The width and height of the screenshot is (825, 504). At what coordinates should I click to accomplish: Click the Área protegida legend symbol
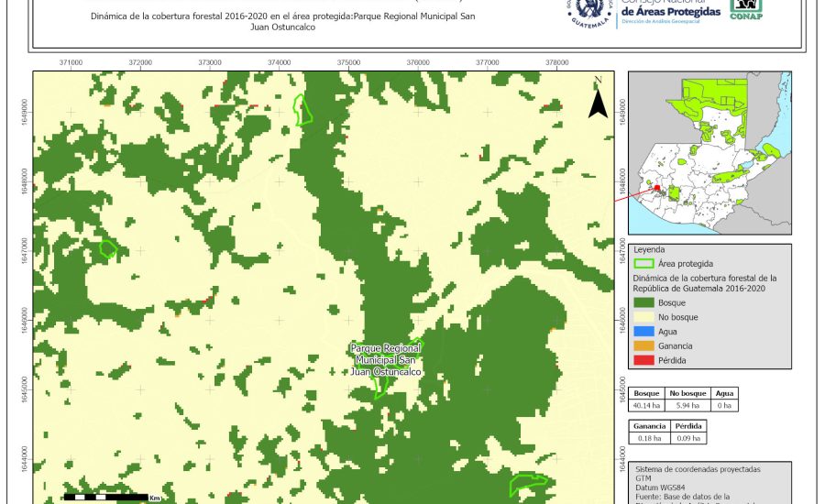pos(644,263)
